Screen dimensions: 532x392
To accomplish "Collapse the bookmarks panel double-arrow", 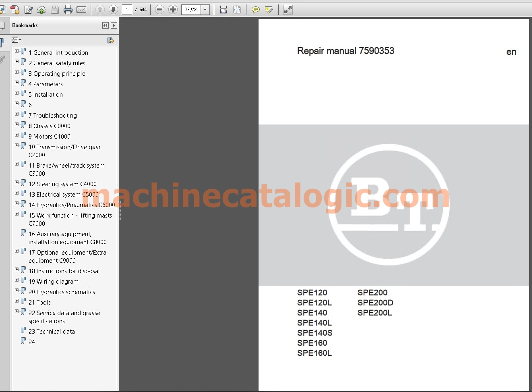I will [106, 25].
